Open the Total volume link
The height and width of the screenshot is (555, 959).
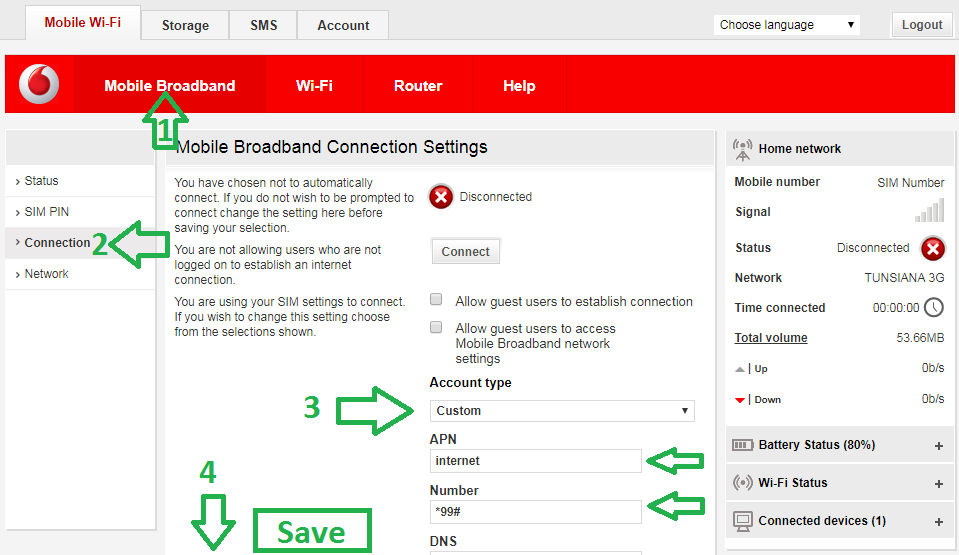coord(771,338)
